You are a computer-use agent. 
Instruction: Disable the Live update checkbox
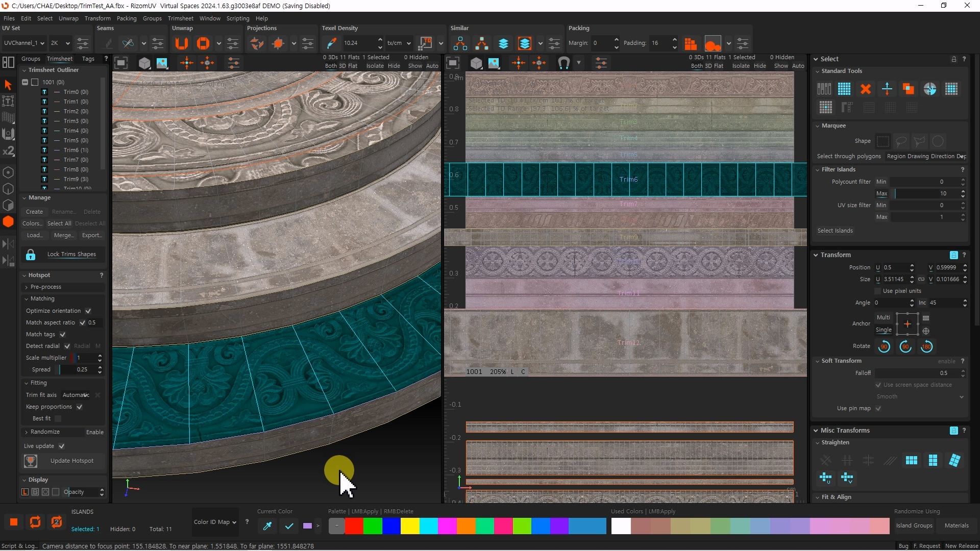click(x=62, y=446)
